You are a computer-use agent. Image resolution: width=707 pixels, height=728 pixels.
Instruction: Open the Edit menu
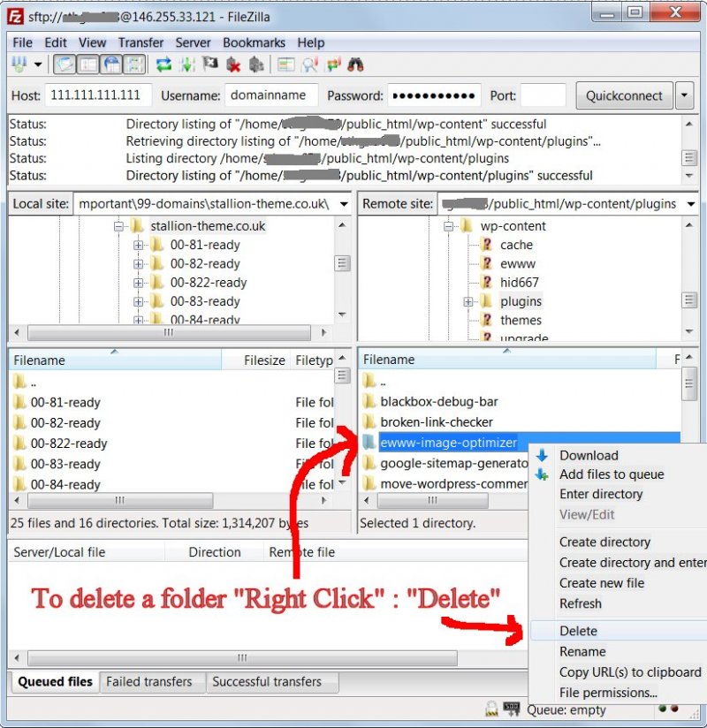[x=56, y=42]
